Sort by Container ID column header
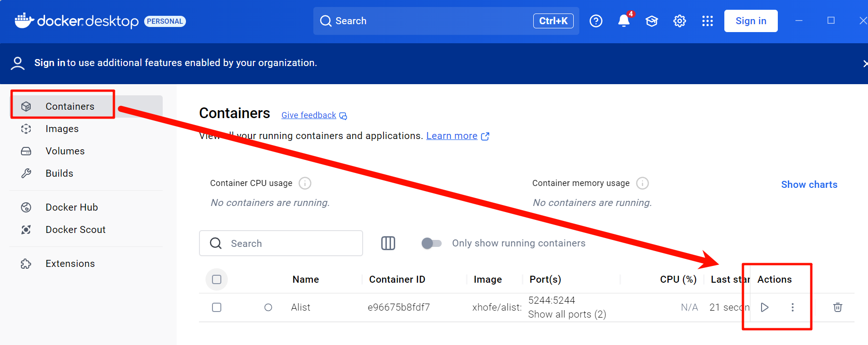The width and height of the screenshot is (868, 345). tap(397, 279)
